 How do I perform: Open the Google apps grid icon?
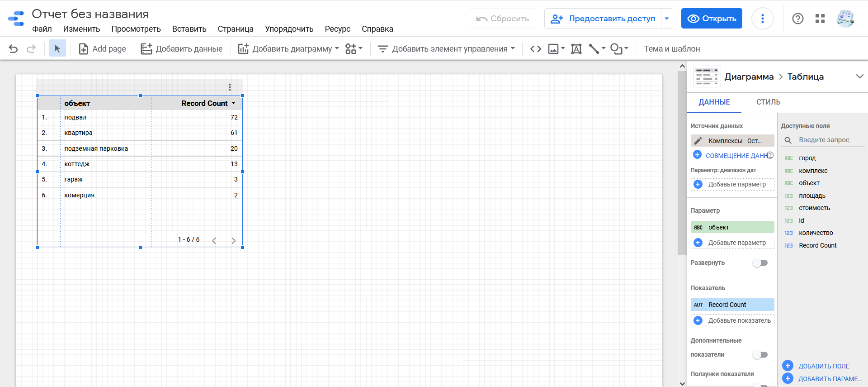pyautogui.click(x=820, y=19)
